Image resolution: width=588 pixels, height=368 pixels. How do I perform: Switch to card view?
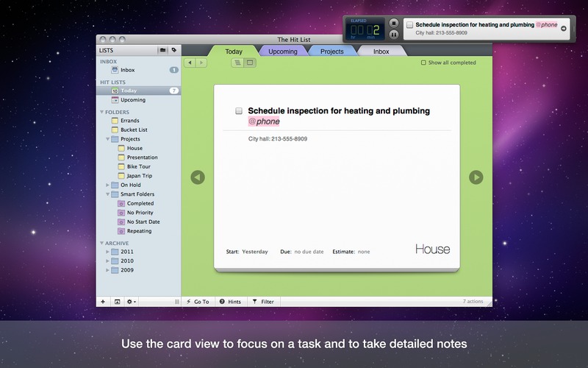coord(250,63)
